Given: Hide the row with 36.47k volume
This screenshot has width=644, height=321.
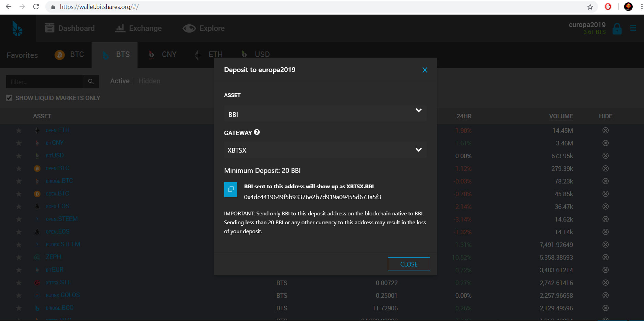Looking at the screenshot, I should click(x=606, y=206).
